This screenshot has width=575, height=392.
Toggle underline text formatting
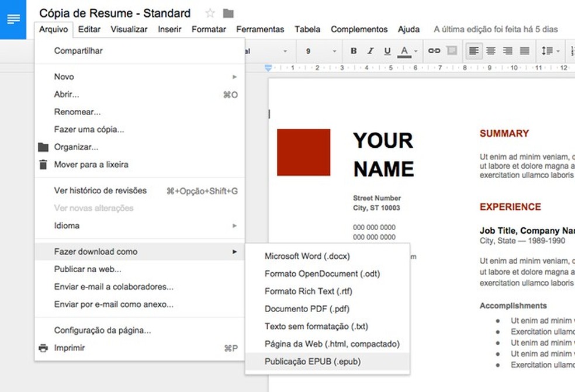click(x=387, y=51)
